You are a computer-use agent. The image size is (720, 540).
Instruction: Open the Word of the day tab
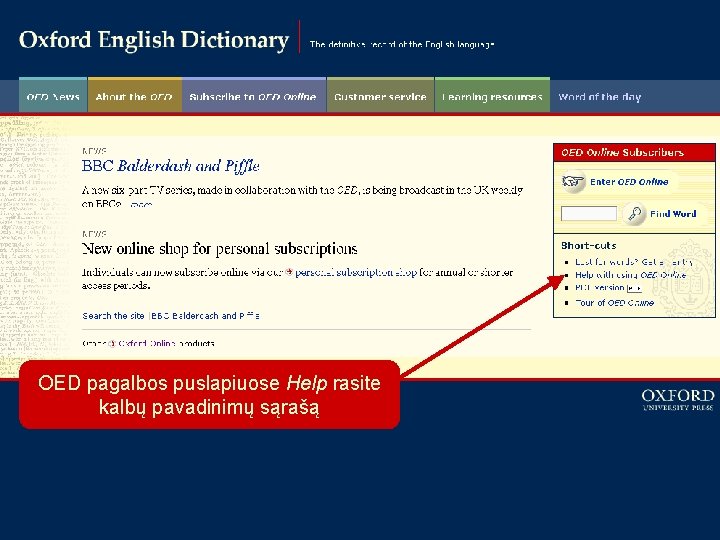[599, 97]
